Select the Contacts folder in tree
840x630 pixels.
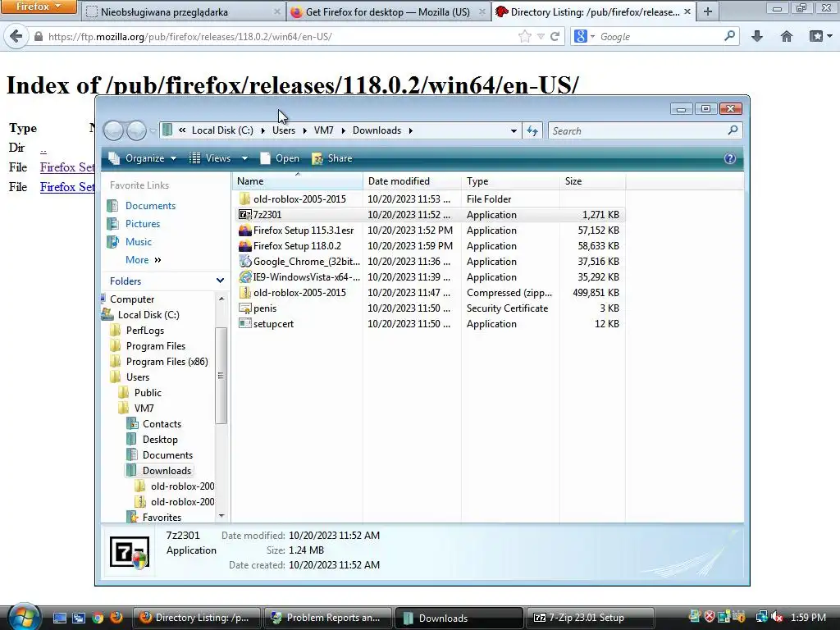[x=162, y=424]
